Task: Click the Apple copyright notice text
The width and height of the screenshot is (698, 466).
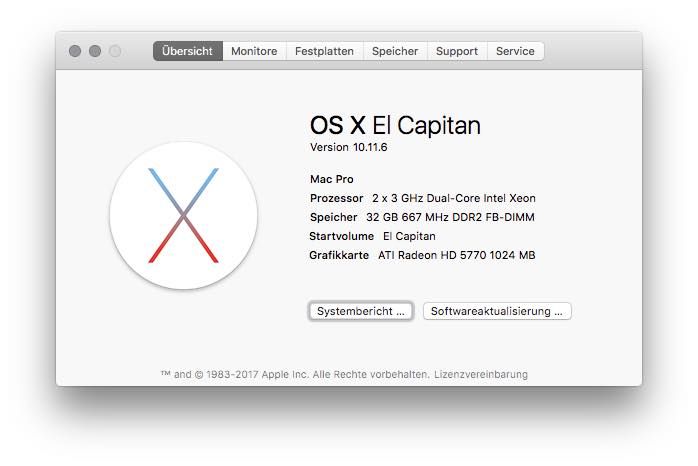Action: 295,374
